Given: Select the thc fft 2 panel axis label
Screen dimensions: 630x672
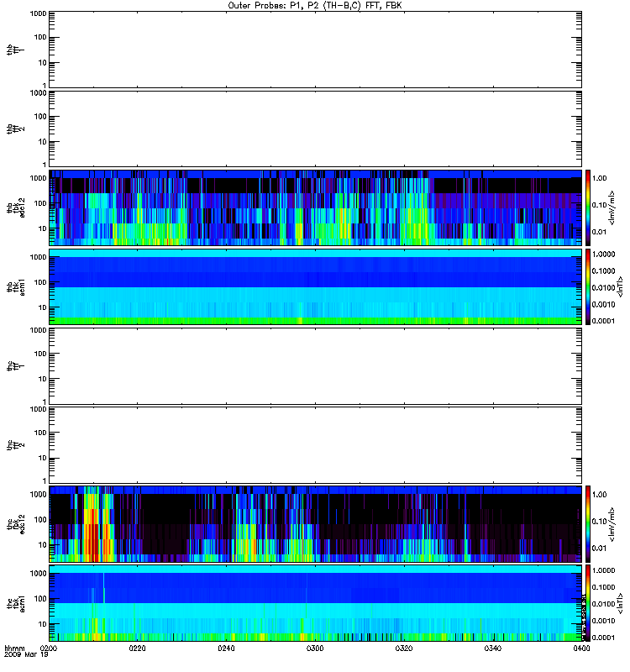Looking at the screenshot, I should [16, 445].
